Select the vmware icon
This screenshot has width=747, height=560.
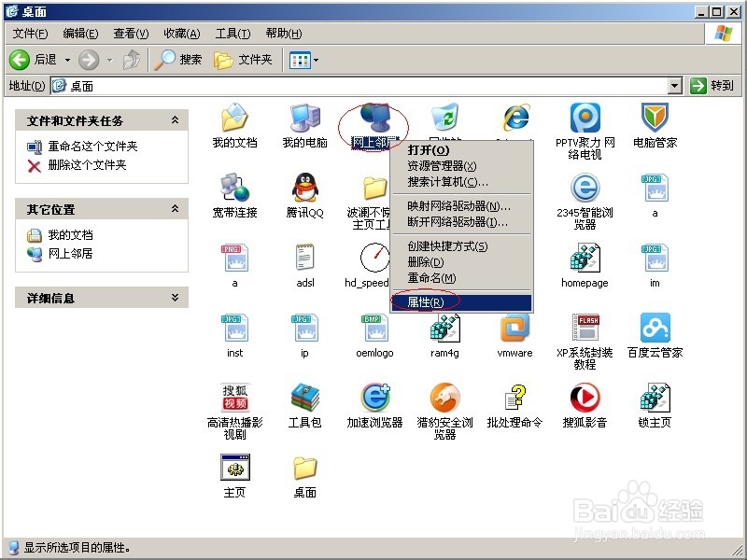tap(514, 331)
